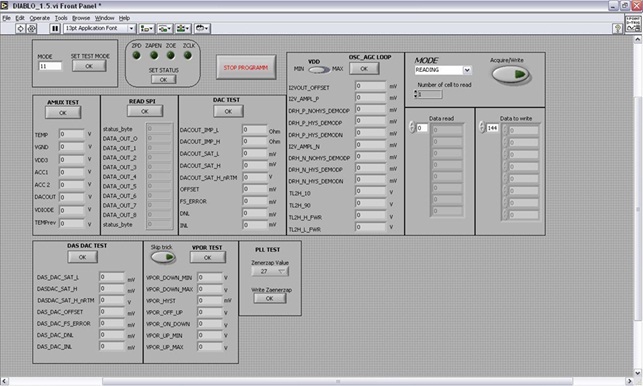
Task: Click the Run arrow toolbar icon
Action: pos(20,28)
